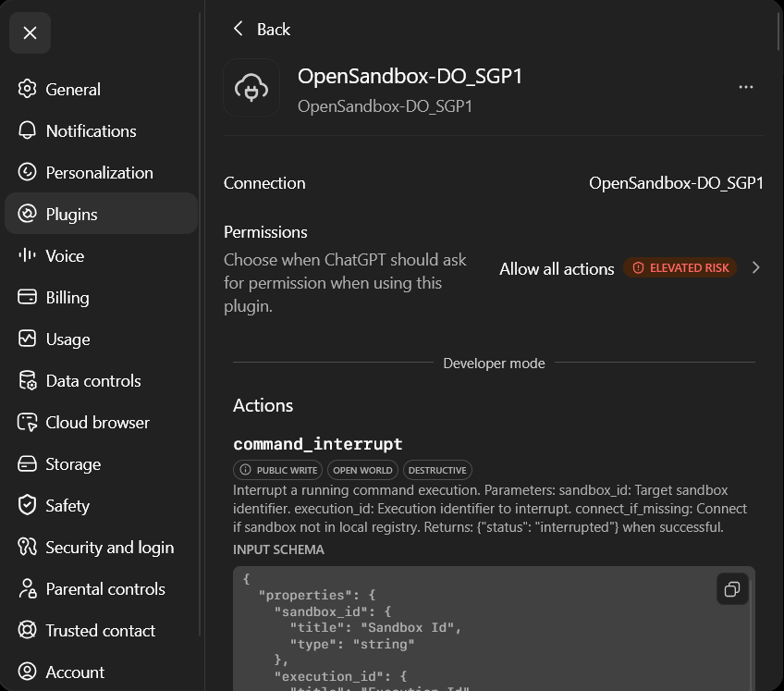Go to Data controls settings
The height and width of the screenshot is (691, 784).
tap(101, 380)
